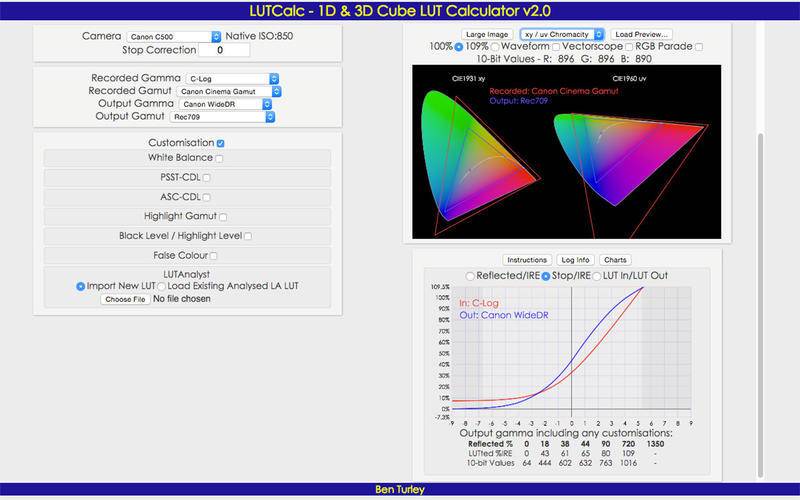Select the Stop/IRE chart radio button
The width and height of the screenshot is (800, 500).
pyautogui.click(x=545, y=276)
